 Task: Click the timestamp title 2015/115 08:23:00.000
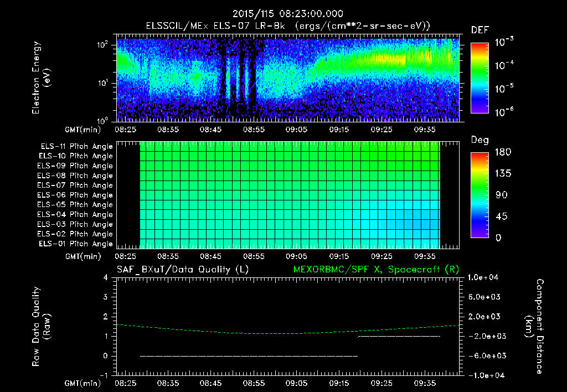(x=287, y=14)
